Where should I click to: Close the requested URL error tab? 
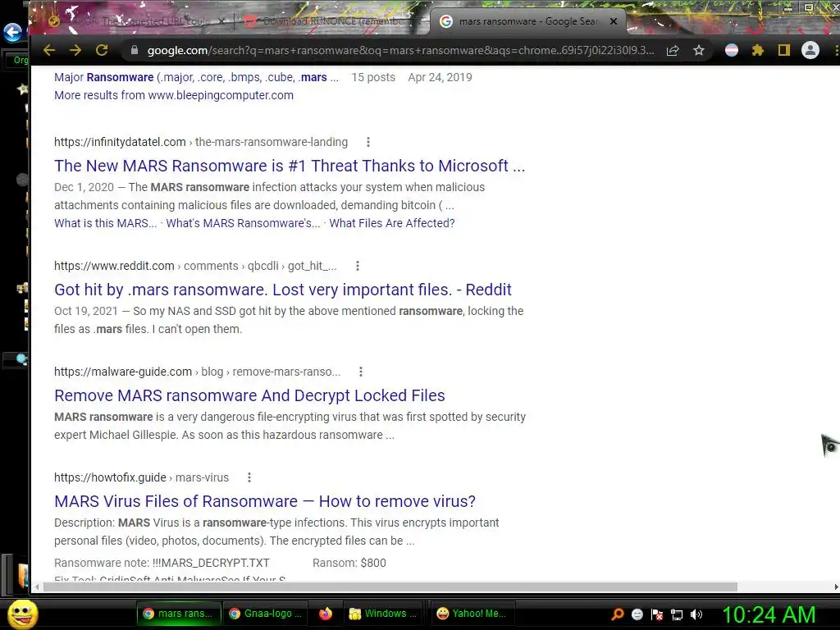coord(222,21)
